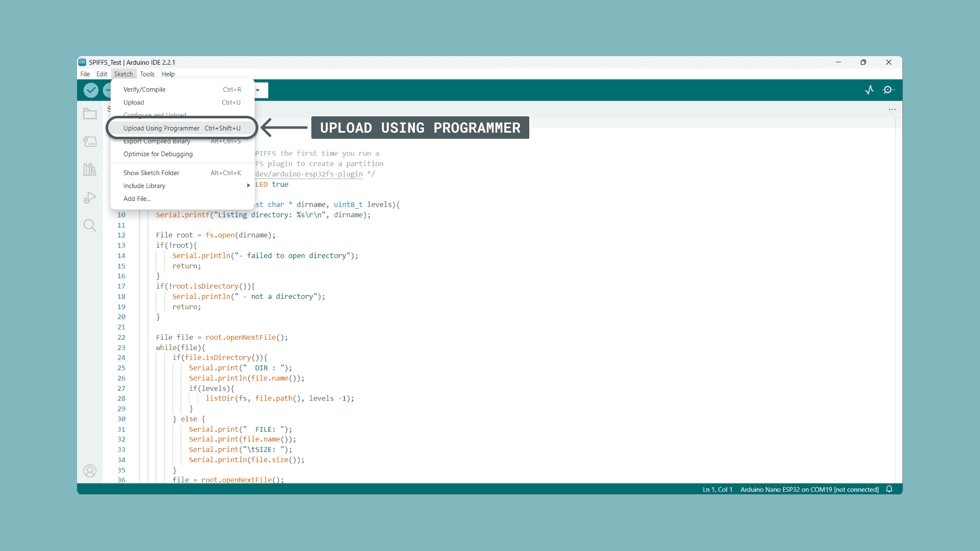The height and width of the screenshot is (551, 980).
Task: Choose Verify/Compile from Sketch menu
Action: (x=144, y=89)
